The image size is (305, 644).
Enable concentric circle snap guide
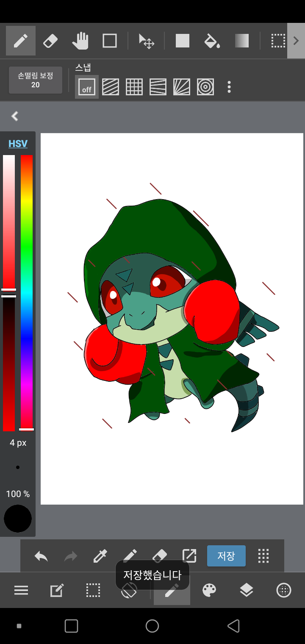(205, 87)
